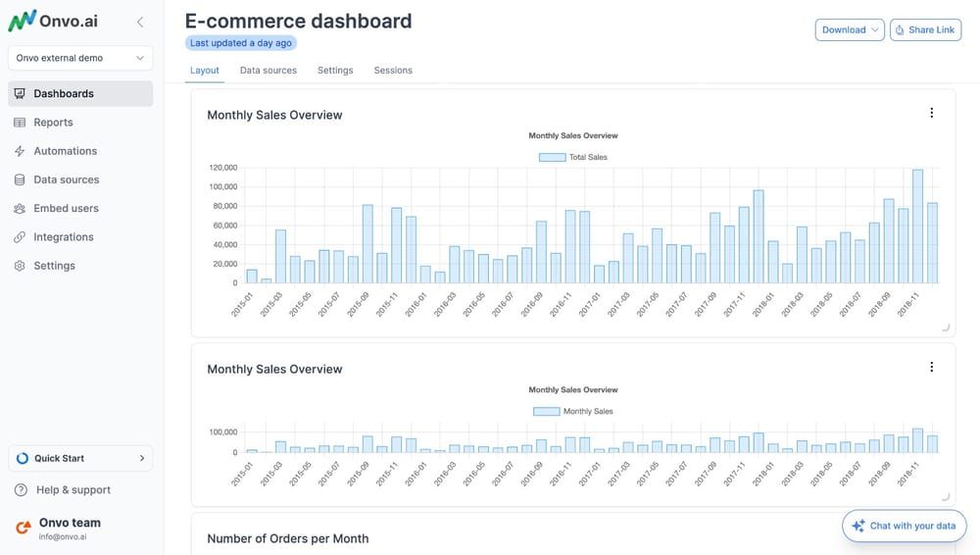Click the Embed users icon
This screenshot has width=980, height=555.
20,209
